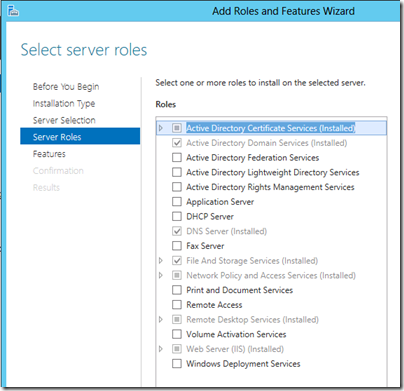Open the Installation Type step
Image resolution: width=404 pixels, height=391 pixels.
(64, 104)
